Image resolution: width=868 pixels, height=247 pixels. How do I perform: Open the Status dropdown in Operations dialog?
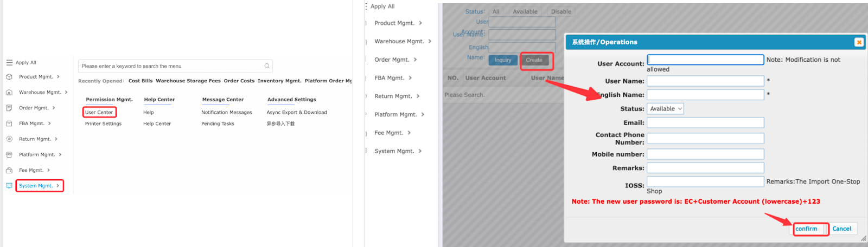[x=666, y=109]
